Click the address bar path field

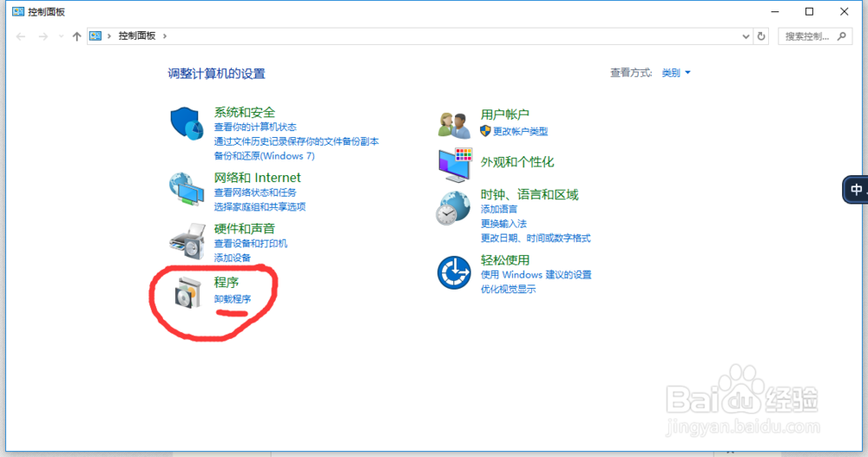point(421,36)
